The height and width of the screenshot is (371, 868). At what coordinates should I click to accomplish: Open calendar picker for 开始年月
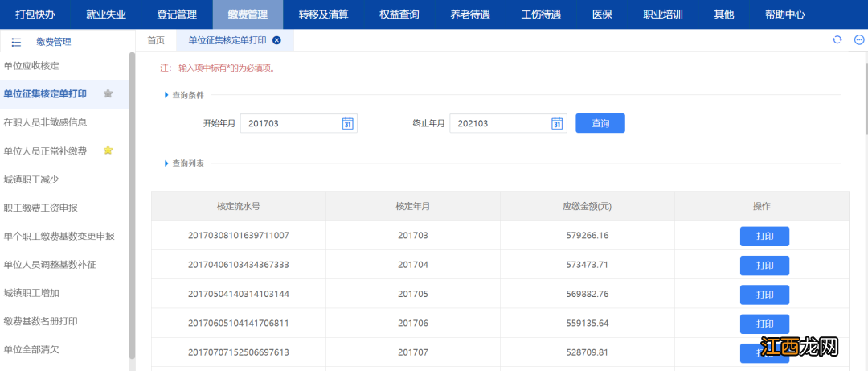(x=347, y=123)
